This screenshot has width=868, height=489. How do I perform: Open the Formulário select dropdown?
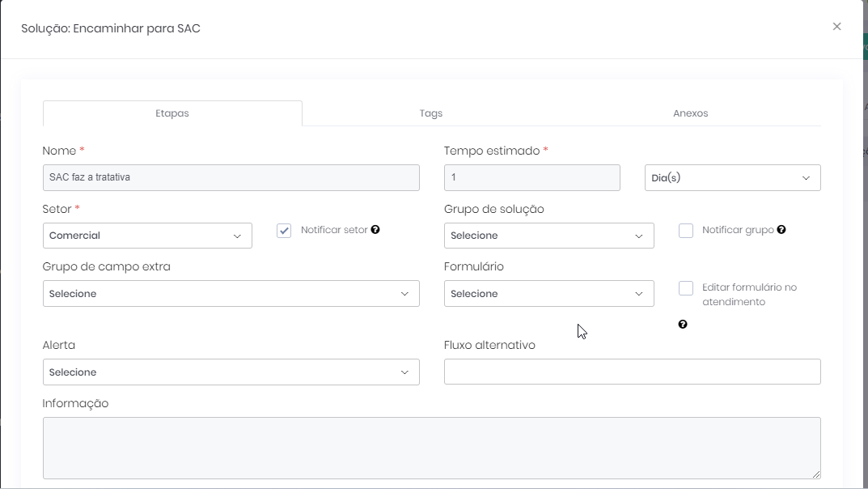[x=548, y=294]
